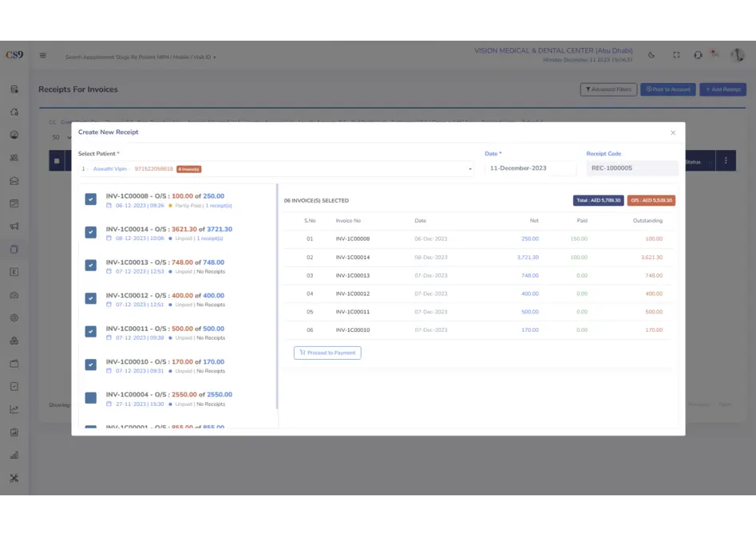Uncheck invoice INV-1C00012 checkbox
This screenshot has height=536, width=756.
pyautogui.click(x=91, y=298)
